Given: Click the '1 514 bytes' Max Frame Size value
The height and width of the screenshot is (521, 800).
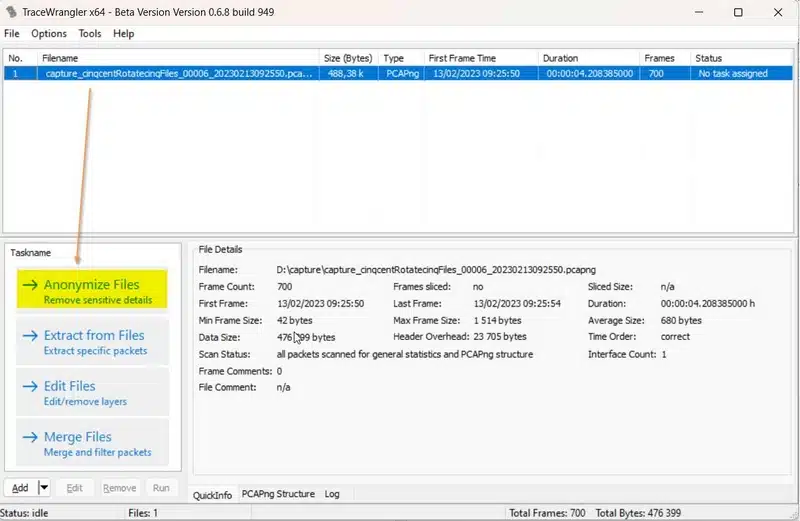Looking at the screenshot, I should click(497, 320).
